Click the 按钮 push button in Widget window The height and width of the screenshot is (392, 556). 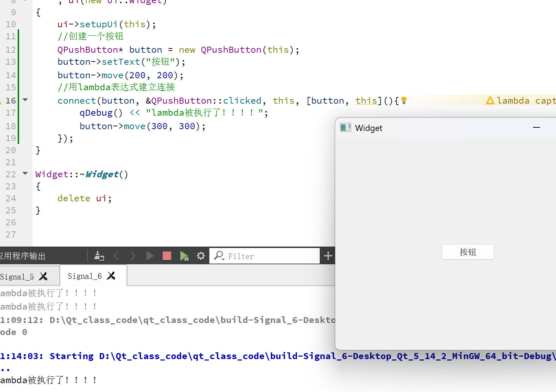[468, 252]
